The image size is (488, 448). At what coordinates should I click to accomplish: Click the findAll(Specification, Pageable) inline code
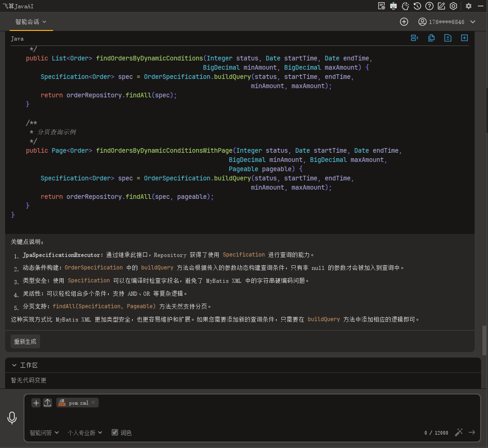pos(104,306)
